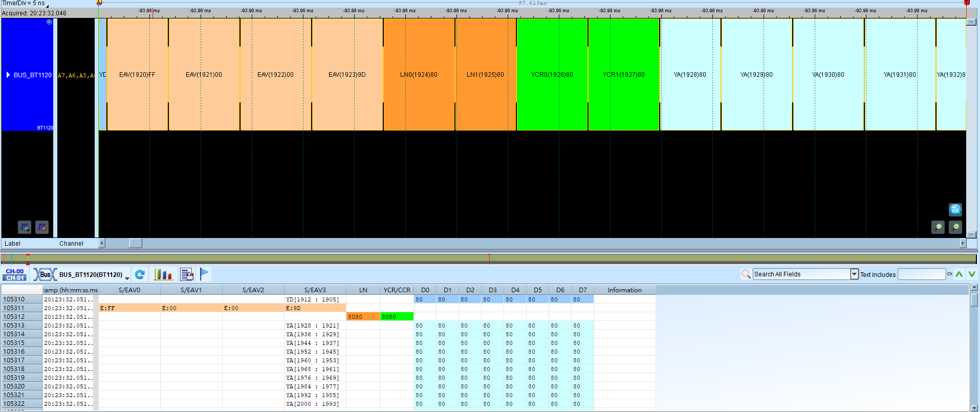The height and width of the screenshot is (412, 980).
Task: Click the Bus decode icon
Action: pyautogui.click(x=45, y=275)
